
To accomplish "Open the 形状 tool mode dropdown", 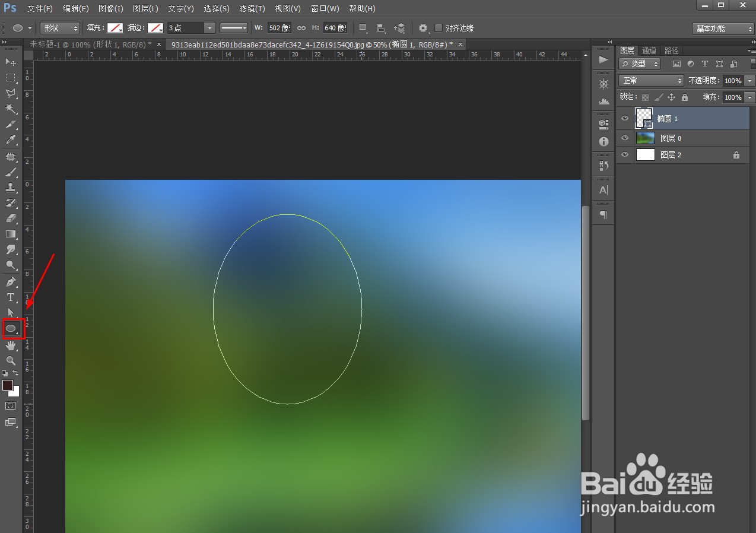I will click(60, 28).
